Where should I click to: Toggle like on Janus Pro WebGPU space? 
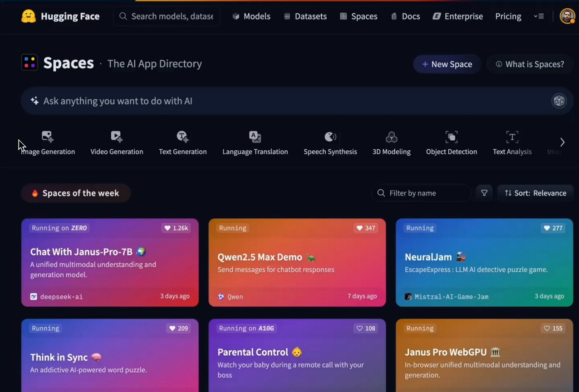point(553,328)
